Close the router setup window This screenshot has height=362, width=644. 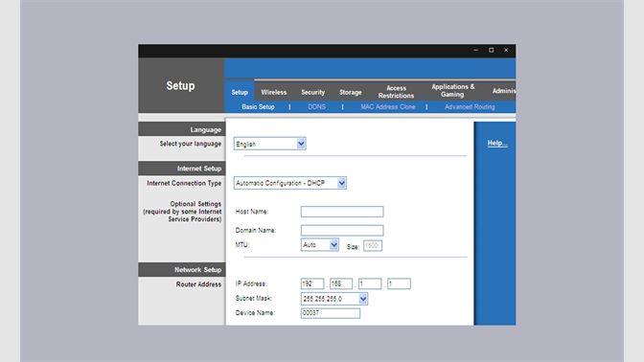tap(506, 50)
